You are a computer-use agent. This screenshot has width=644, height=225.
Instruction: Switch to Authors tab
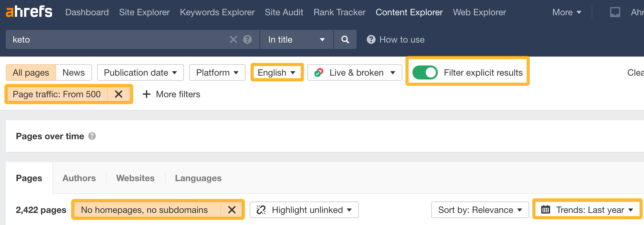click(x=79, y=178)
